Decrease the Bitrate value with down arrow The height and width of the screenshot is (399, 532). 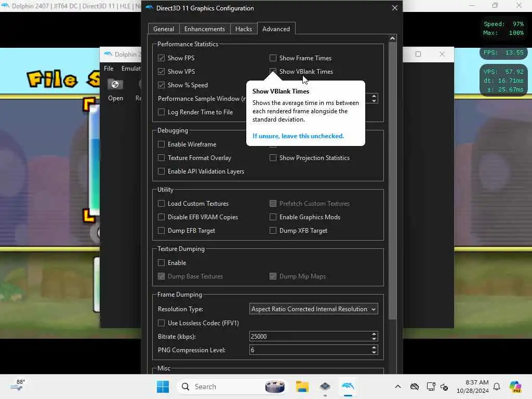point(374,339)
